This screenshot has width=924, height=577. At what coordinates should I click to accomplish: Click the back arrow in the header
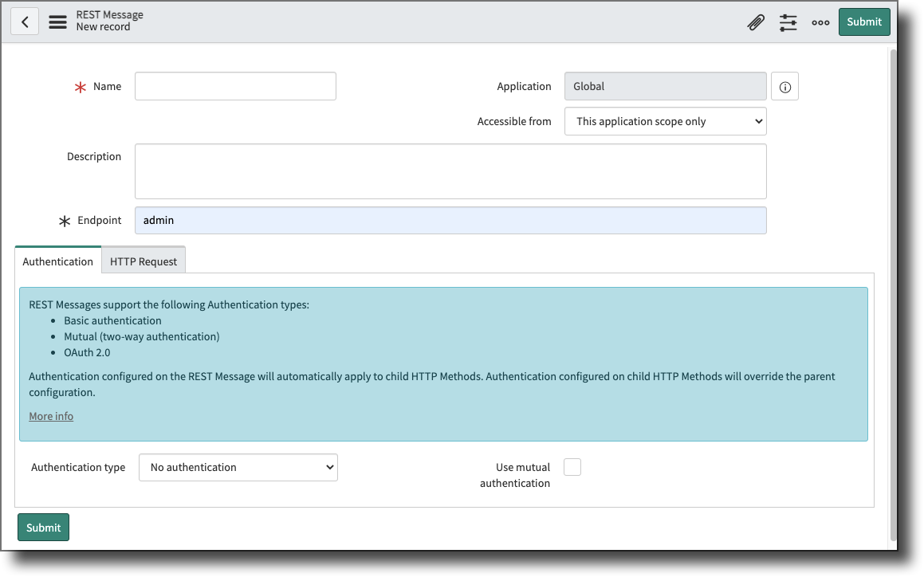click(x=25, y=21)
